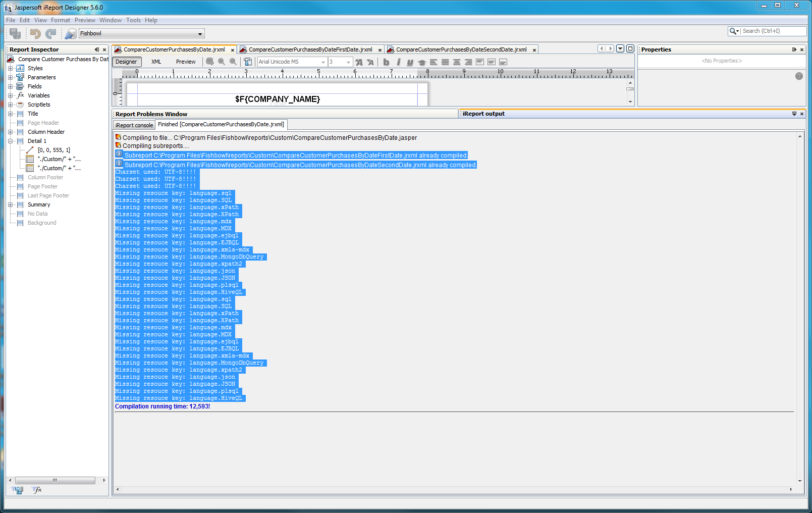The image size is (812, 513).
Task: Maximize the editor window area
Action: click(630, 48)
